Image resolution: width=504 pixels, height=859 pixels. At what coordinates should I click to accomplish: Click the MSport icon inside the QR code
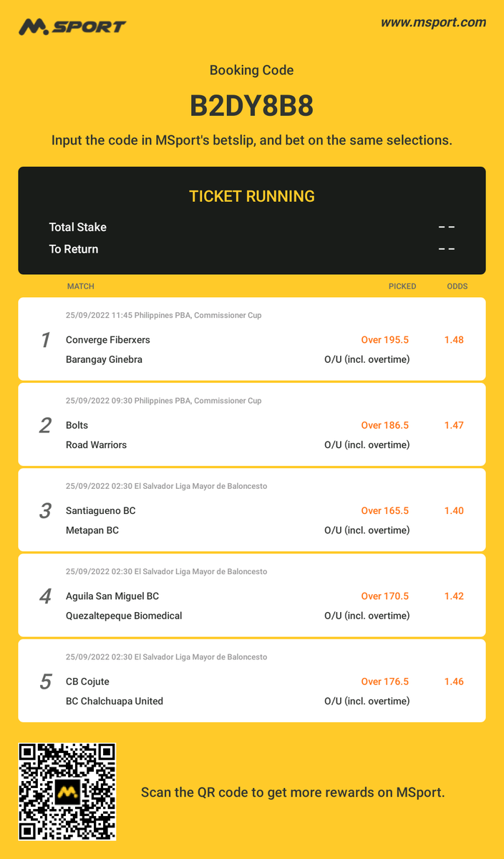pyautogui.click(x=67, y=792)
